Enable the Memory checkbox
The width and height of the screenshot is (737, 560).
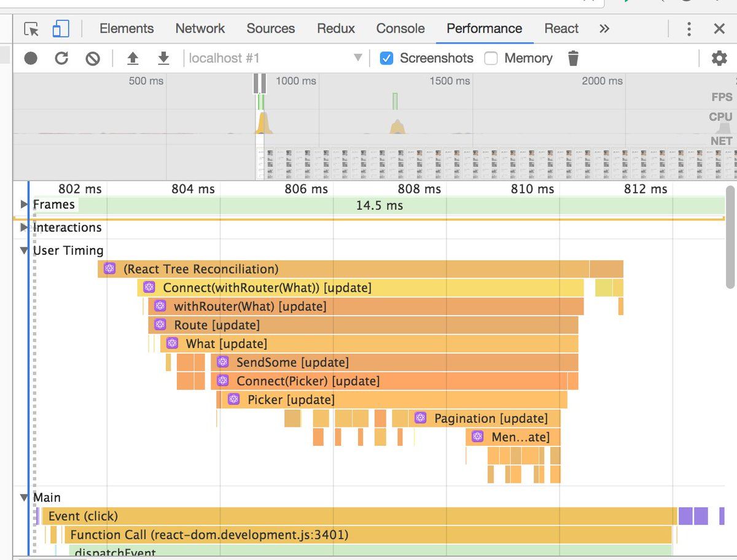(x=491, y=58)
